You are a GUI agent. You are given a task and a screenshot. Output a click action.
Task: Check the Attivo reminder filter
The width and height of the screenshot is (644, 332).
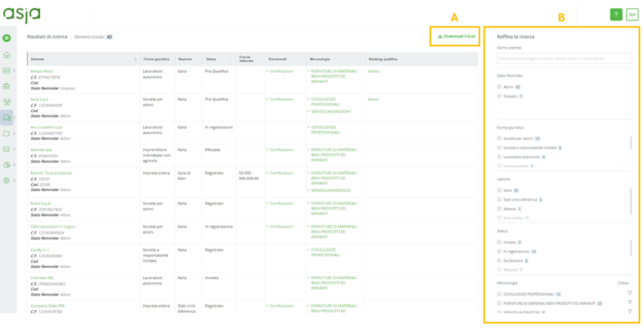(x=499, y=87)
